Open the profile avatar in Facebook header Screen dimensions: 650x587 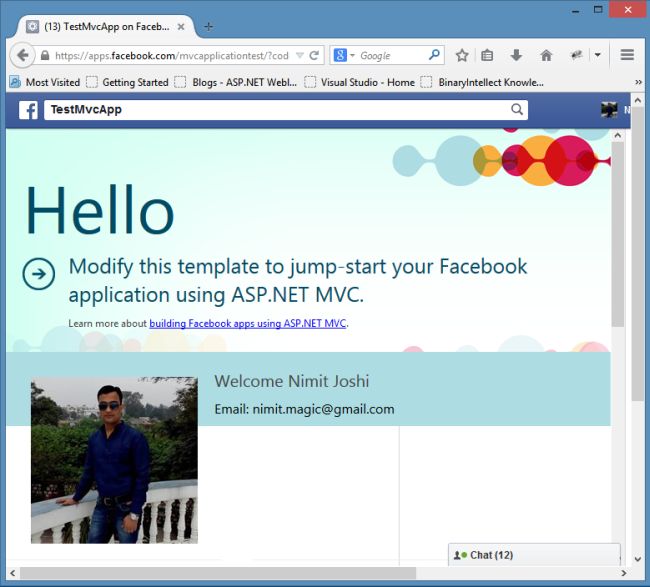pos(609,110)
